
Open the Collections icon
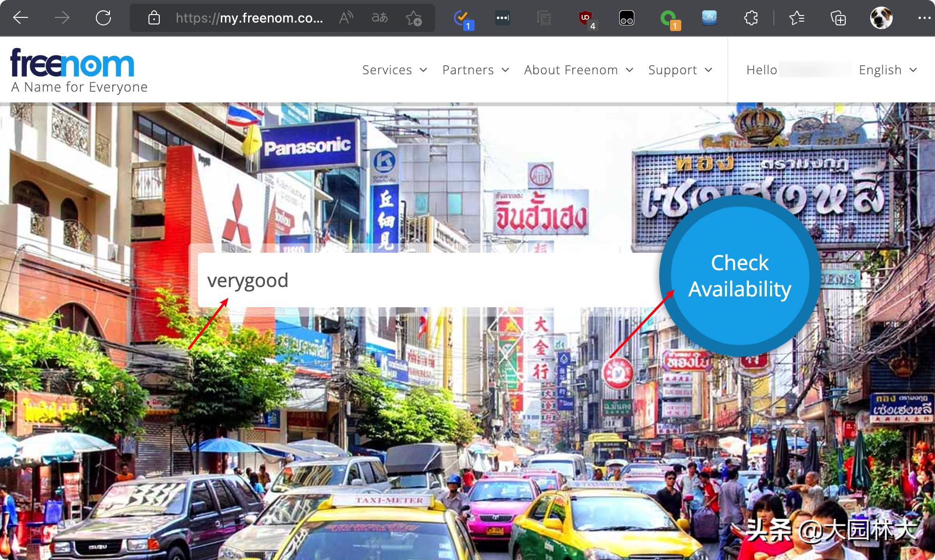click(838, 18)
